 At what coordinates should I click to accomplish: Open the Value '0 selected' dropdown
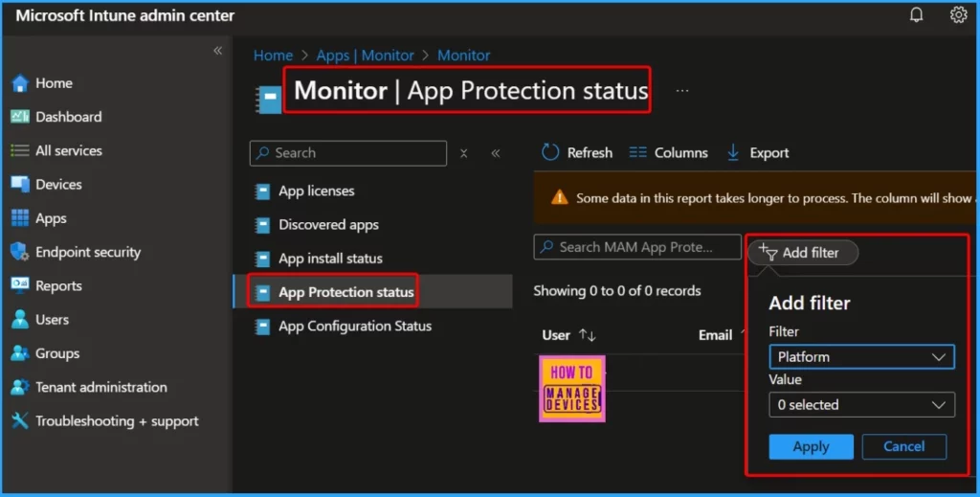(x=861, y=404)
